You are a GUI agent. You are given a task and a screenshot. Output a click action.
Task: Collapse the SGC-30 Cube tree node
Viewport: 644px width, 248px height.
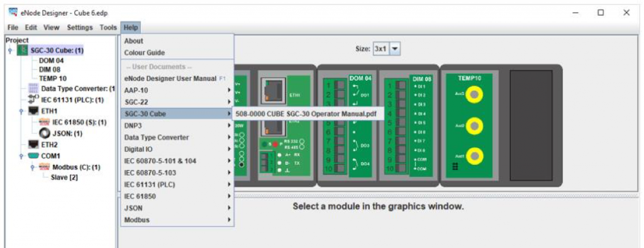(x=9, y=50)
